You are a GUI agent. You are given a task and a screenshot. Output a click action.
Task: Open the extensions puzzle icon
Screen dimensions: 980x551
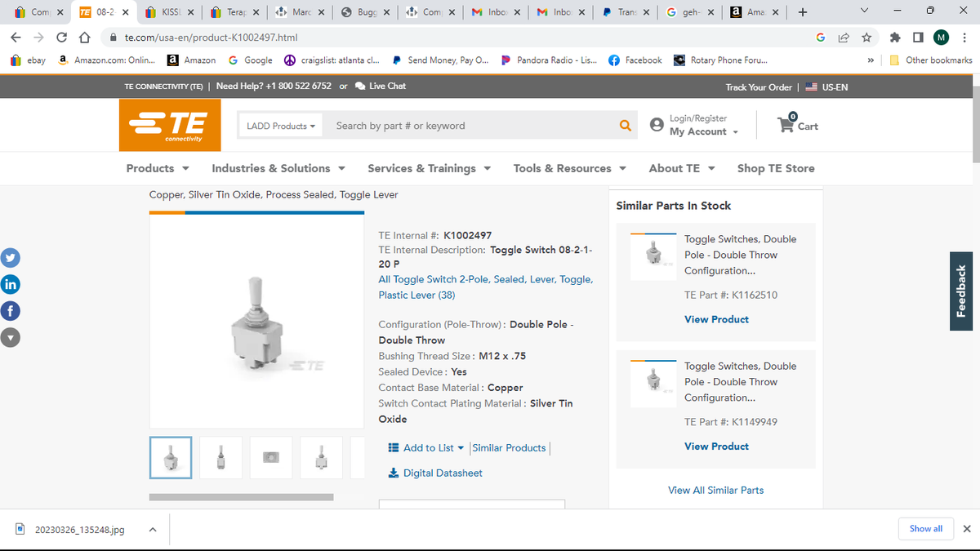(896, 38)
